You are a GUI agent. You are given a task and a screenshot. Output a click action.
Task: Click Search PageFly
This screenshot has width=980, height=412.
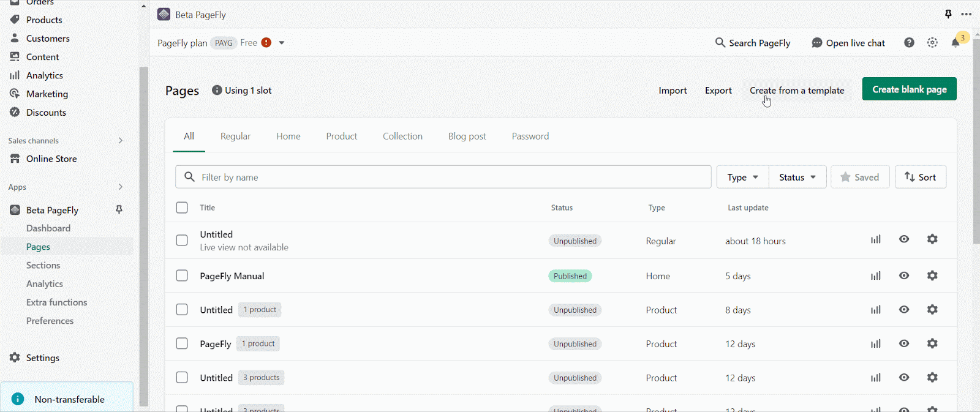coord(753,43)
